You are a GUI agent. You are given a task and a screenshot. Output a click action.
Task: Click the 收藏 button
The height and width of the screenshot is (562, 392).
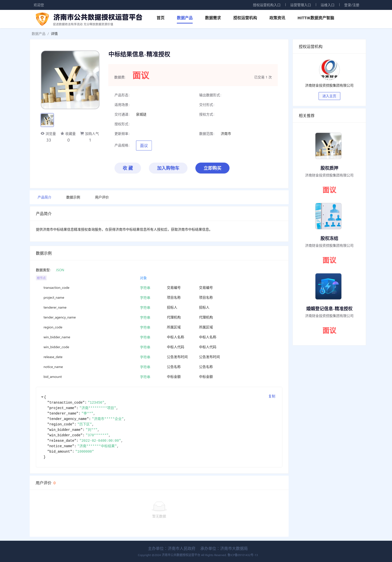point(128,168)
